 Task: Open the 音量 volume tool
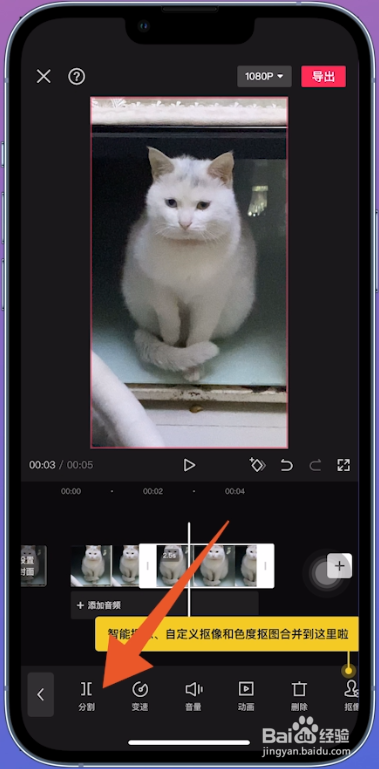click(x=194, y=695)
